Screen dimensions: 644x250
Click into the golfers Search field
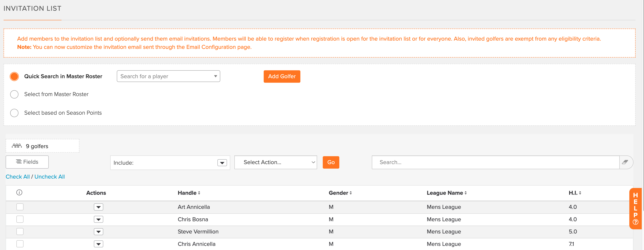495,162
